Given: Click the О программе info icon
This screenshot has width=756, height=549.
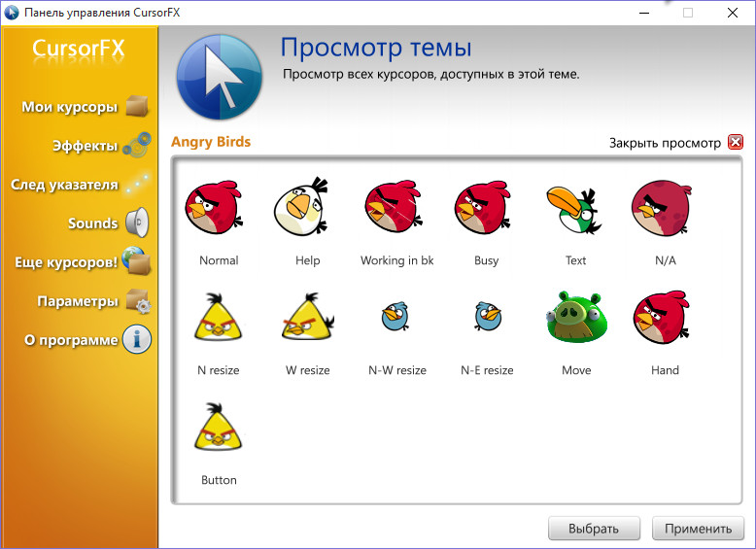Looking at the screenshot, I should click(136, 340).
